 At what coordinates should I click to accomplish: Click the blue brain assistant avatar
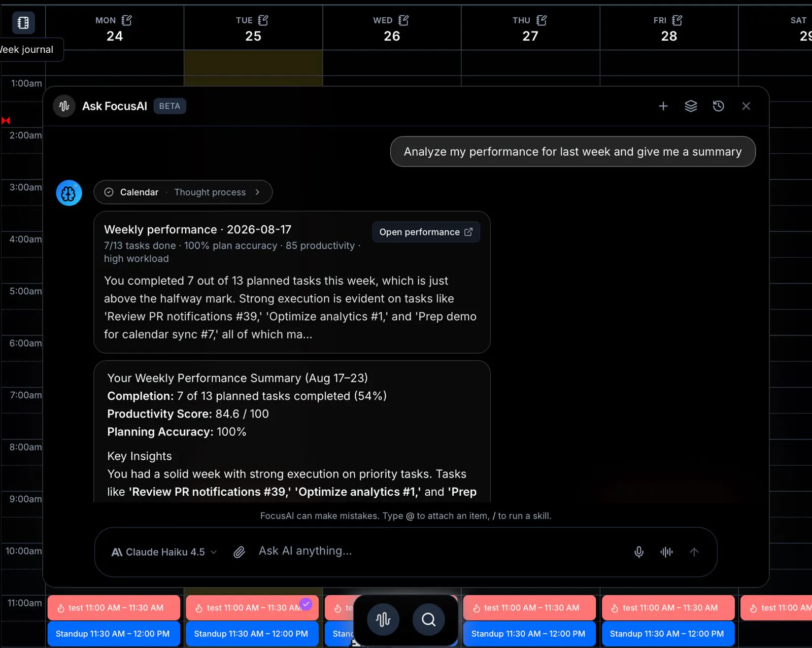coord(69,193)
